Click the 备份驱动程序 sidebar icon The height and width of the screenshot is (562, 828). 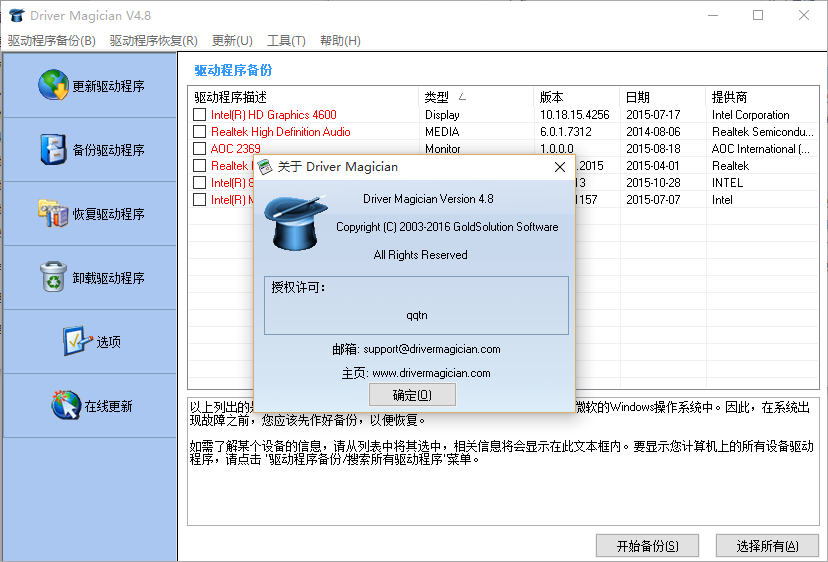[53, 150]
